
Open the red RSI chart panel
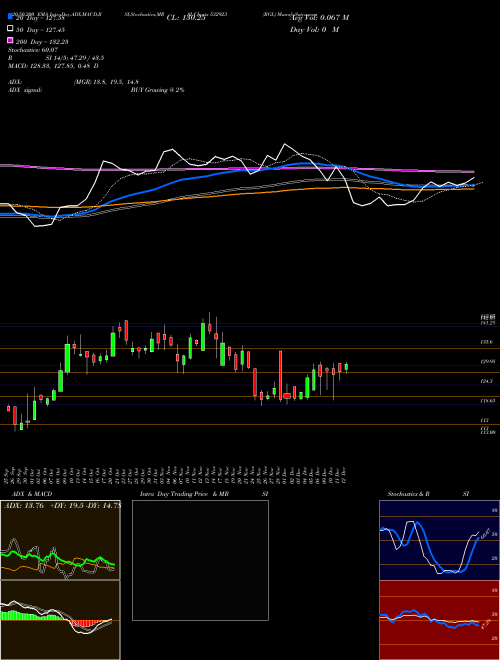coord(439,620)
